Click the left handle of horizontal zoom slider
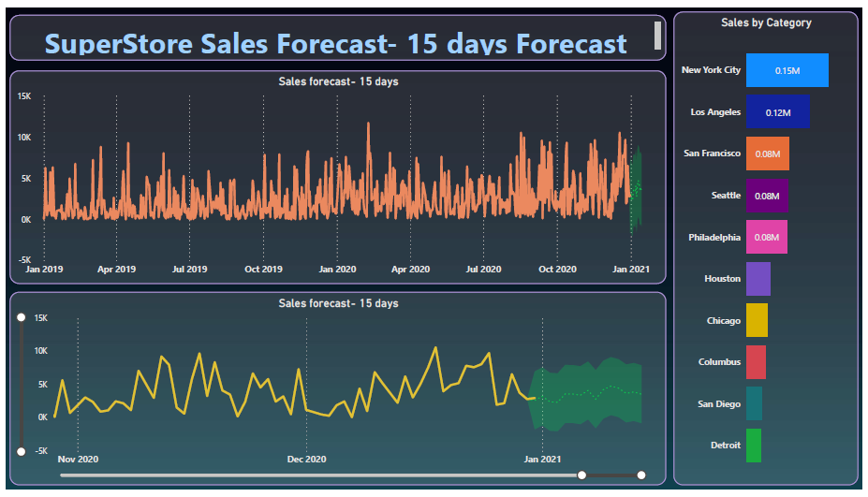The image size is (868, 497). pyautogui.click(x=581, y=475)
